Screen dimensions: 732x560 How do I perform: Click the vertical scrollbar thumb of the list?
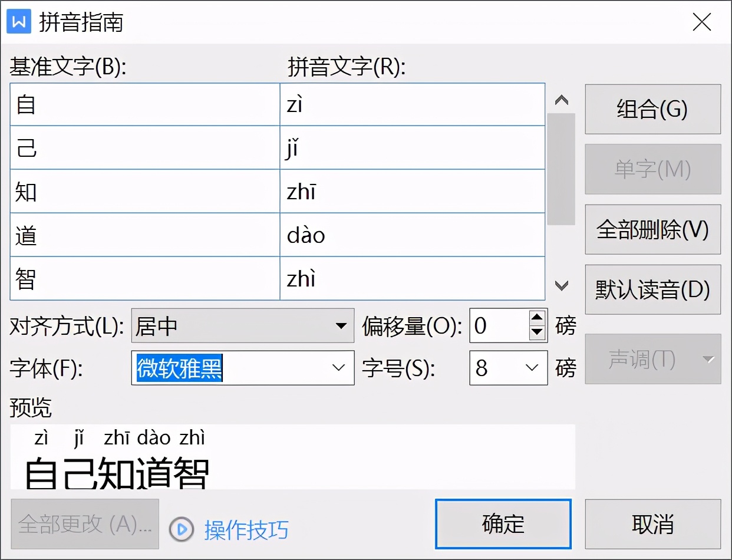(561, 169)
